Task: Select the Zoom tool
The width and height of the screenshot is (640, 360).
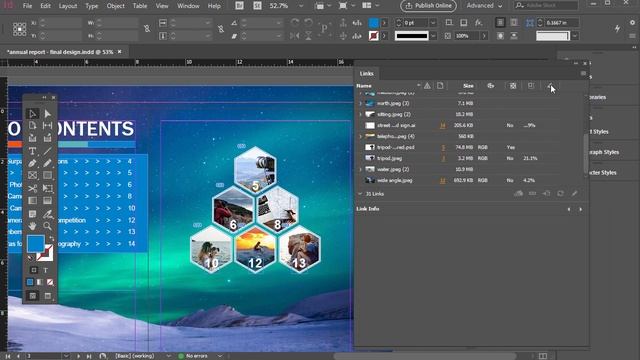Action: tap(47, 226)
